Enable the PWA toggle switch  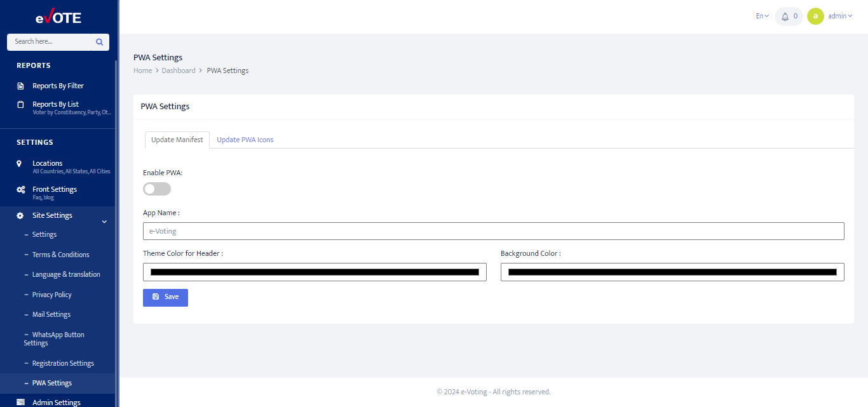coord(156,189)
